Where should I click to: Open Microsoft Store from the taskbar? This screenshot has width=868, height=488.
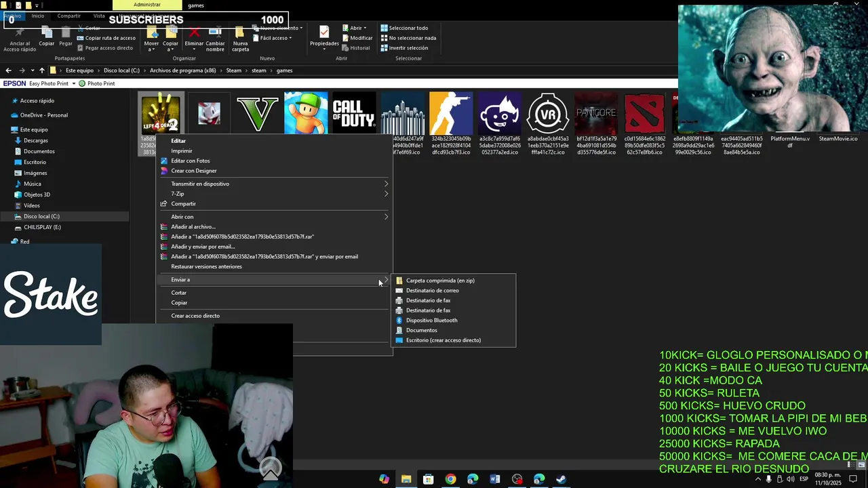(x=428, y=479)
